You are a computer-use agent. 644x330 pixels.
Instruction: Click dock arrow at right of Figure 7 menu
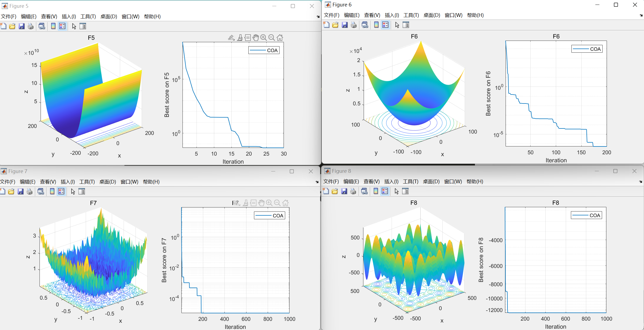pos(317,182)
